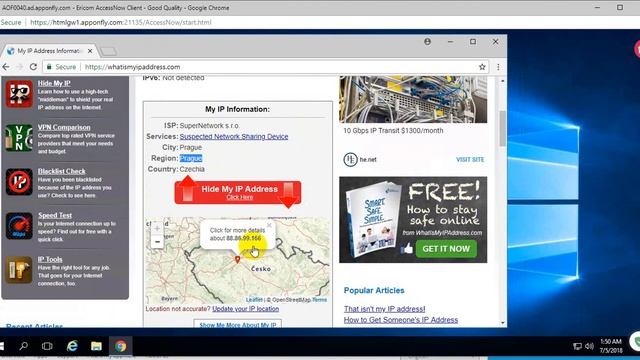This screenshot has height=360, width=640.
Task: Click the Country value Czechia
Action: click(x=192, y=169)
